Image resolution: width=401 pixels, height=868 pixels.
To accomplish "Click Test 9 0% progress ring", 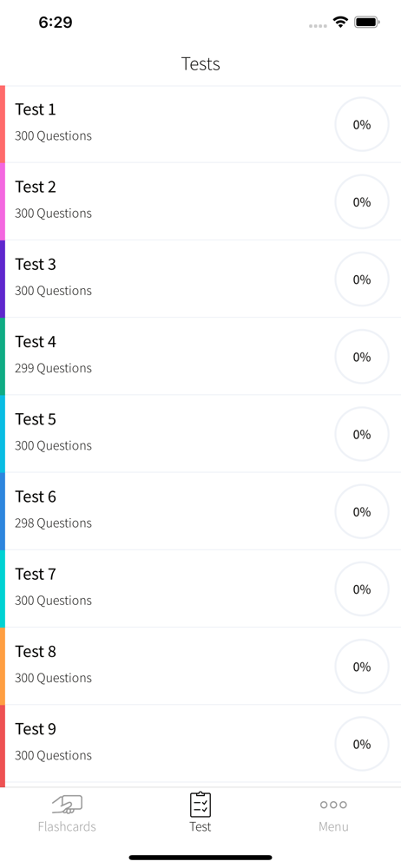I will 362,744.
